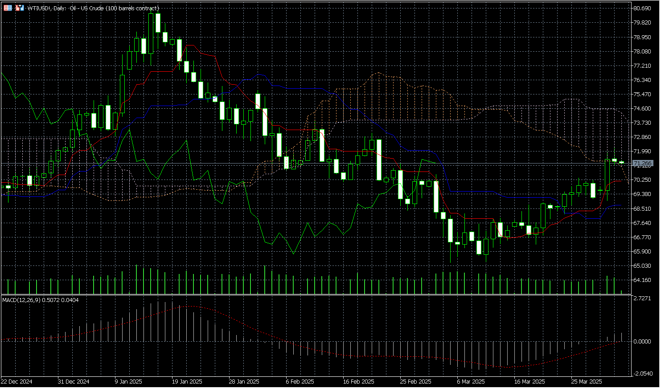660x388 pixels.
Task: Click the 68.510 price axis label
Action: 642,209
